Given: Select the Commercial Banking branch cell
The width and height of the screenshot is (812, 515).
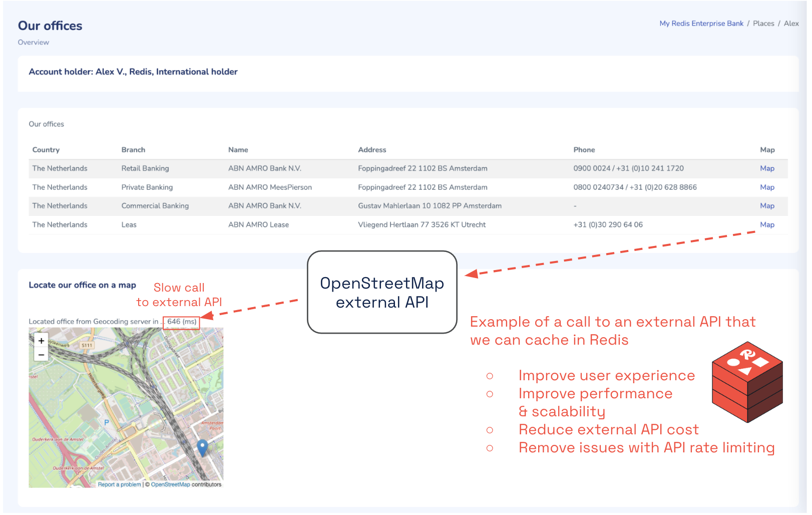Looking at the screenshot, I should tap(155, 206).
